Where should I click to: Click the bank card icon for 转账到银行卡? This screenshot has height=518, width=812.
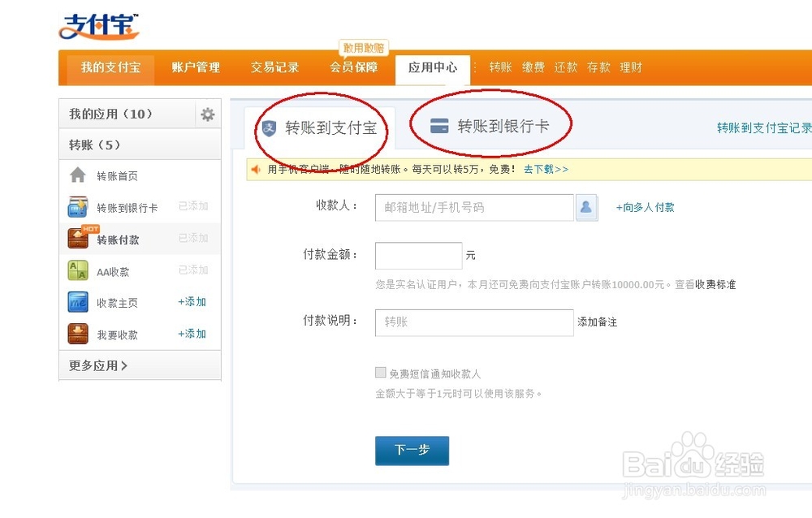78,206
